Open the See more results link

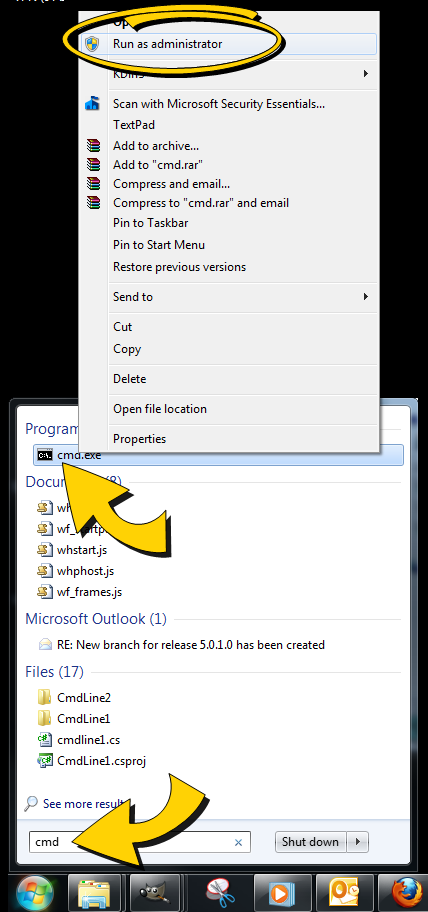[83, 804]
